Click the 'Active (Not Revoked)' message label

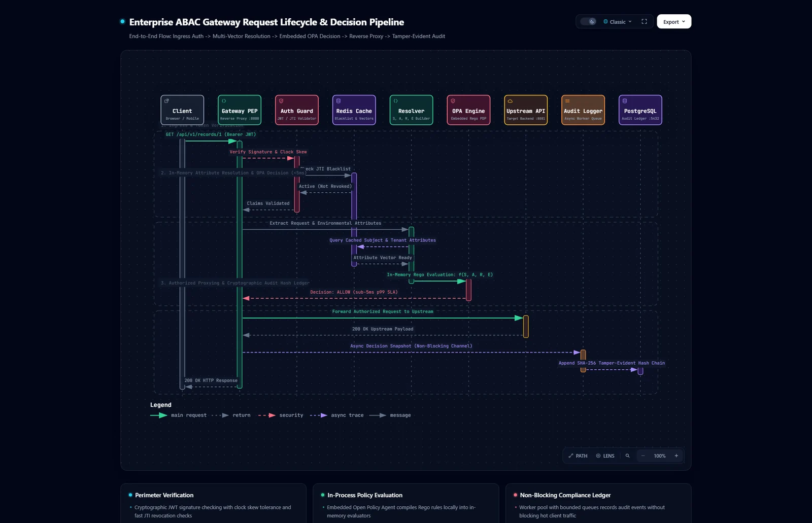[325, 186]
